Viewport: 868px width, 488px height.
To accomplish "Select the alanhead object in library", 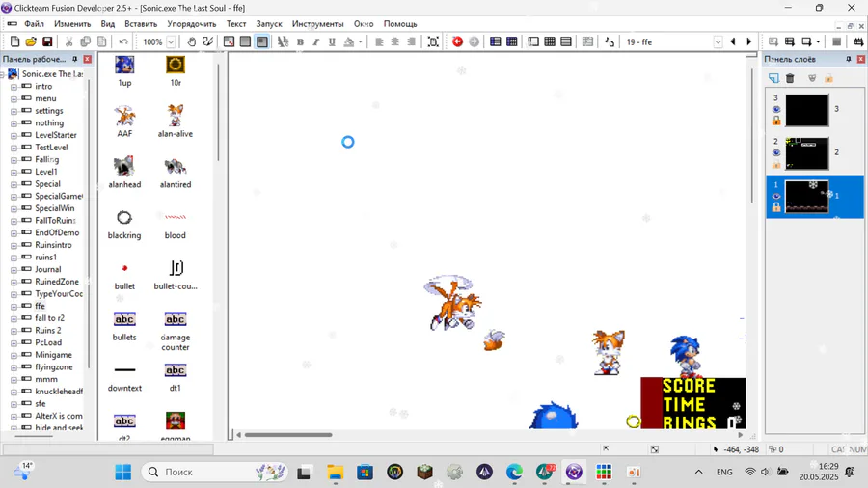I will point(124,173).
